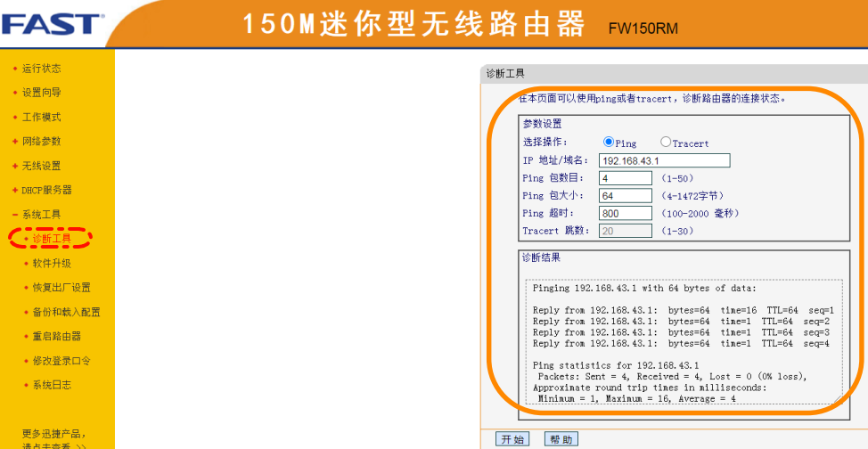Open 工作模式 page
Image resolution: width=868 pixels, height=449 pixels.
41,118
